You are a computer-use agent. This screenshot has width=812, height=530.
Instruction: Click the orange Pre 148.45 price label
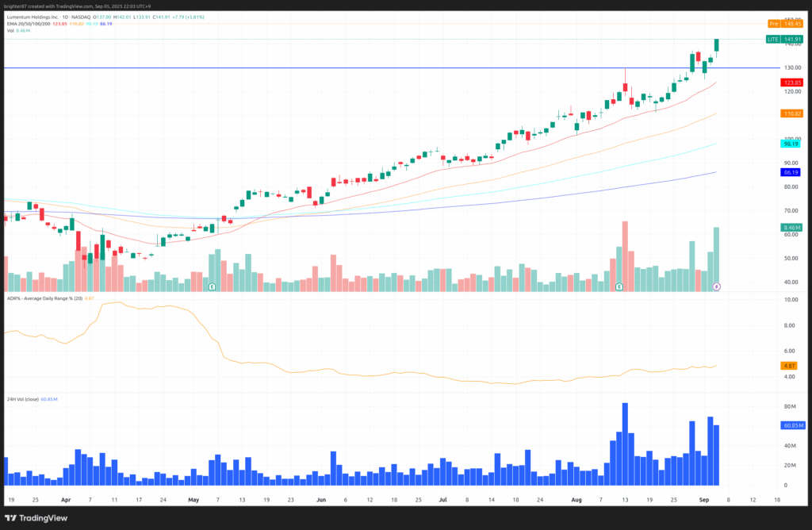pyautogui.click(x=786, y=24)
